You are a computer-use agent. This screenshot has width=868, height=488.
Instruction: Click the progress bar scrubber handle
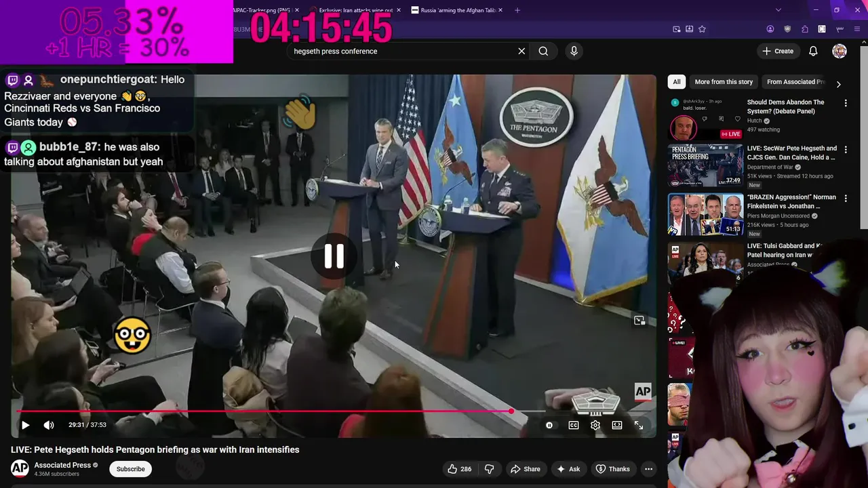[x=511, y=411]
